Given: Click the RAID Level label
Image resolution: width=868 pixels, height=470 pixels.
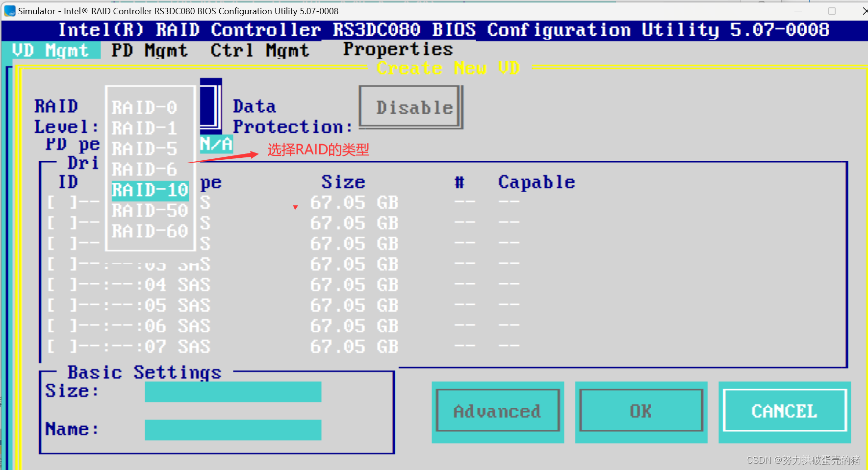Looking at the screenshot, I should coord(66,117).
